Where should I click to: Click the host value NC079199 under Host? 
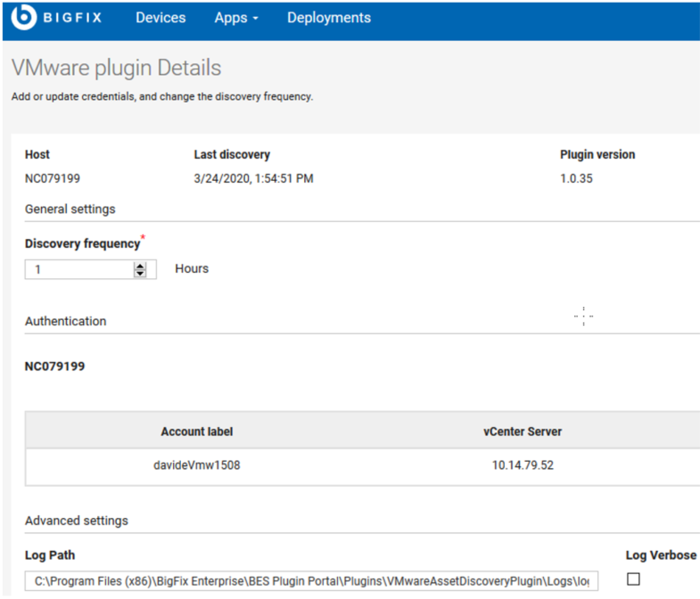tap(53, 178)
